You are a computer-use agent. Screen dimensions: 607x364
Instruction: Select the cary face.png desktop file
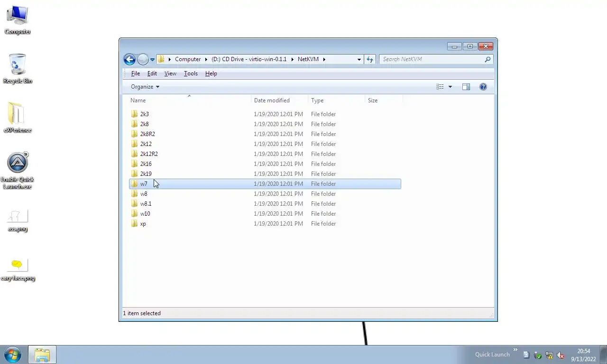coord(18,270)
